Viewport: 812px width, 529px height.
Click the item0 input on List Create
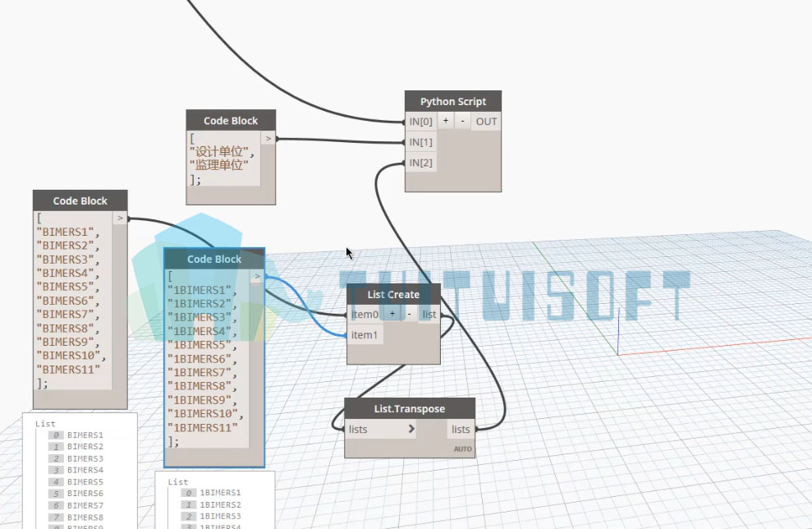pos(365,315)
